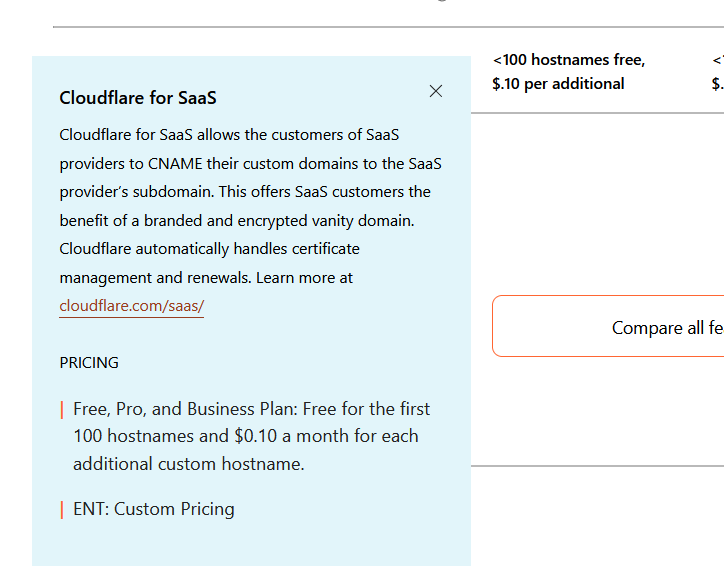Click the <100 hostnames free table text

tap(568, 60)
